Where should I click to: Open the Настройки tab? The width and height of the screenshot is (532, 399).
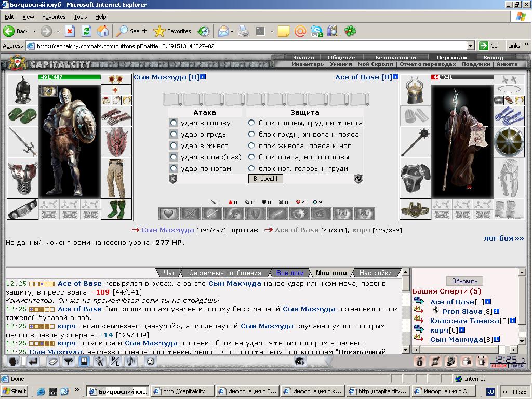click(x=375, y=273)
